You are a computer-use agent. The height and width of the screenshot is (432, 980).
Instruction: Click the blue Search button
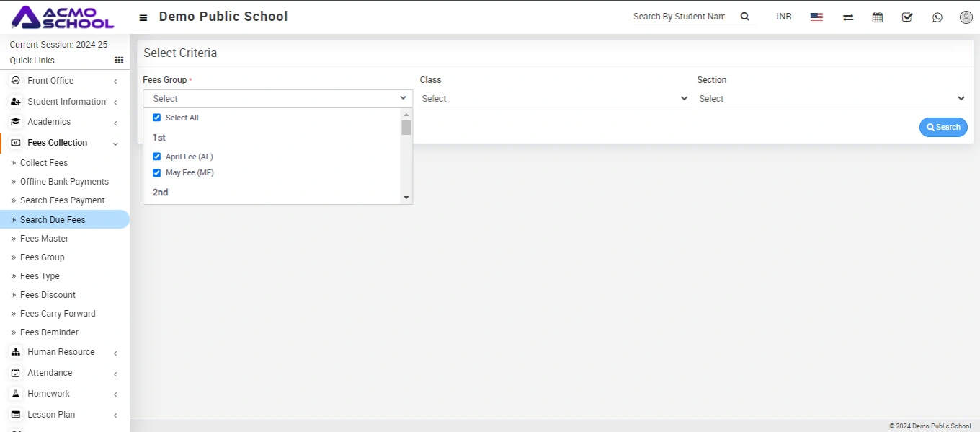(943, 127)
